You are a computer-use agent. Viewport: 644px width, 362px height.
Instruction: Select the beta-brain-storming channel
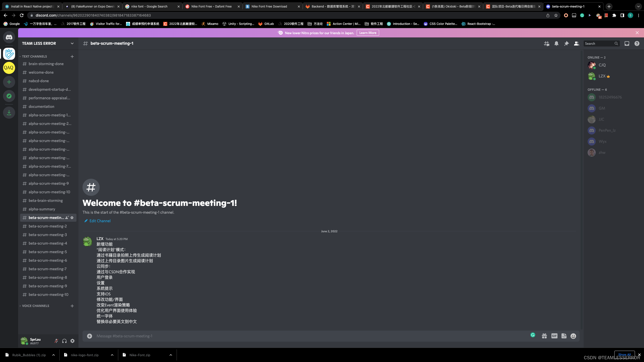click(46, 200)
